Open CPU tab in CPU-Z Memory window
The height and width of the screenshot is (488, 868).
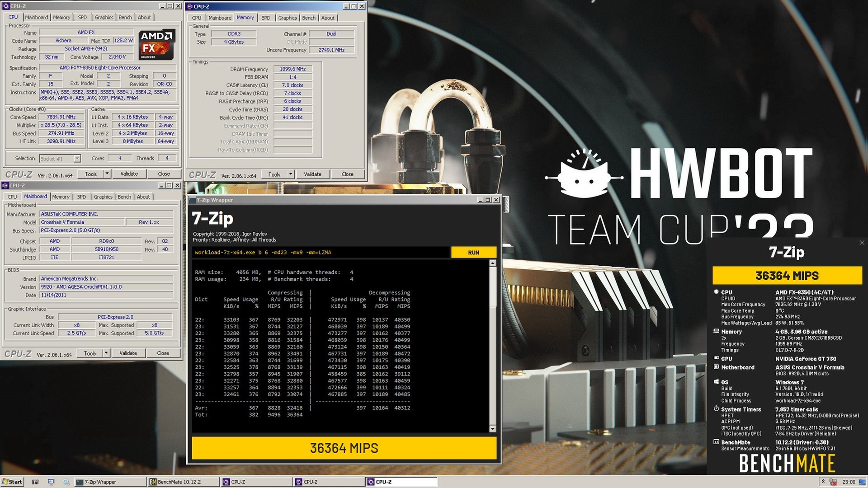[197, 18]
